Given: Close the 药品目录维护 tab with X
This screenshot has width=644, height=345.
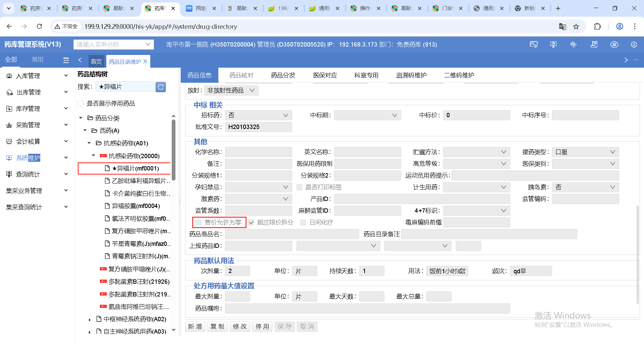Looking at the screenshot, I should coord(145,62).
